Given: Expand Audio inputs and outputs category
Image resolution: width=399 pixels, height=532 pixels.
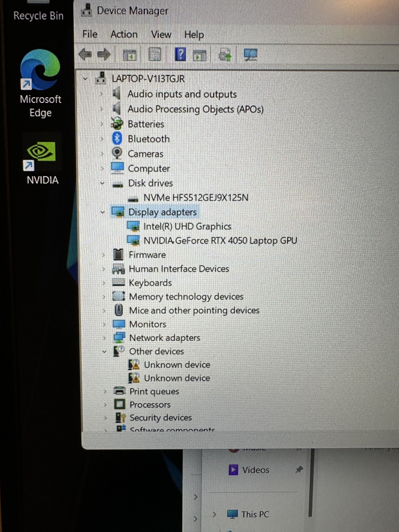Looking at the screenshot, I should click(x=102, y=94).
